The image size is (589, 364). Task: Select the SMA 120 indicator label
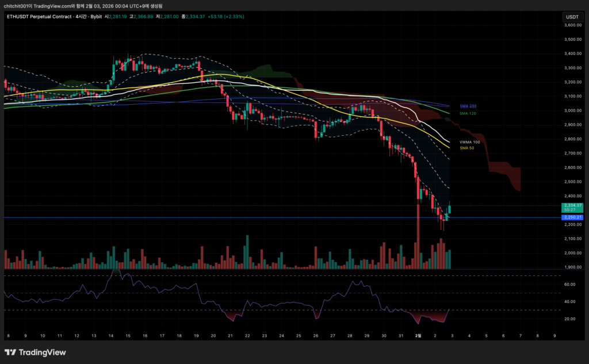[x=468, y=113]
